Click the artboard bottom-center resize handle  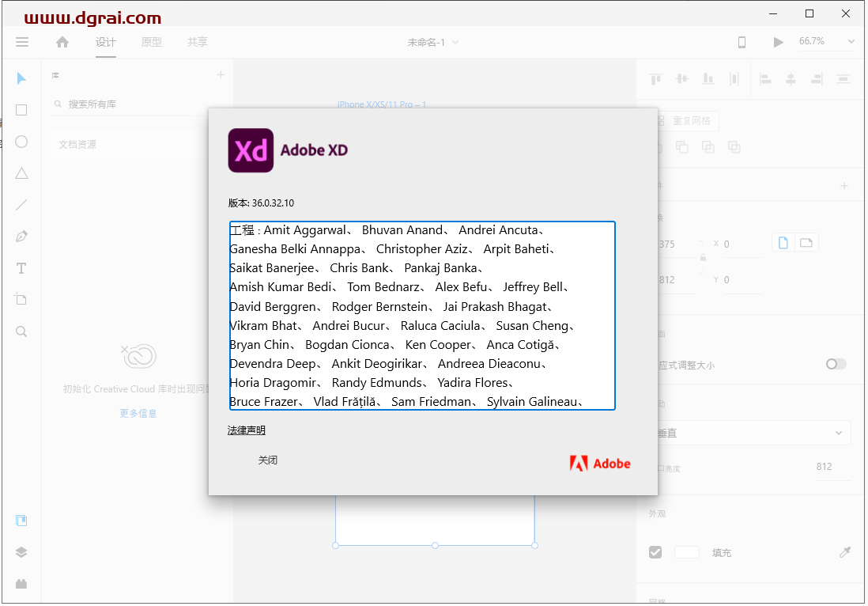435,546
